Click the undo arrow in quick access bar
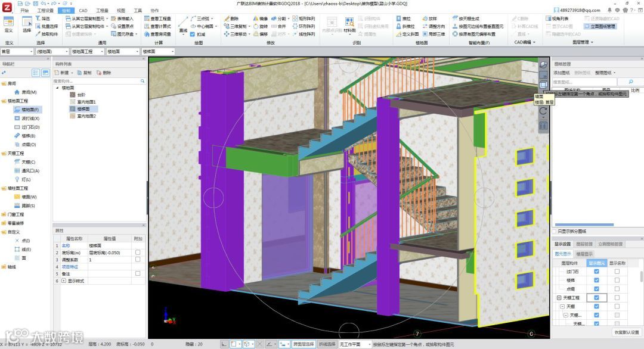 [43, 4]
